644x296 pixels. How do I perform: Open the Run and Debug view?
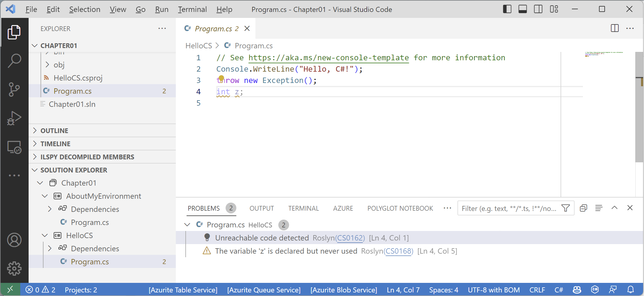(x=14, y=118)
